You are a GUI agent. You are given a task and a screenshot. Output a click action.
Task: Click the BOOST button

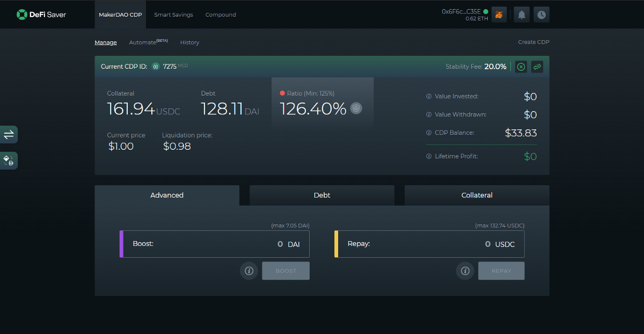(286, 271)
